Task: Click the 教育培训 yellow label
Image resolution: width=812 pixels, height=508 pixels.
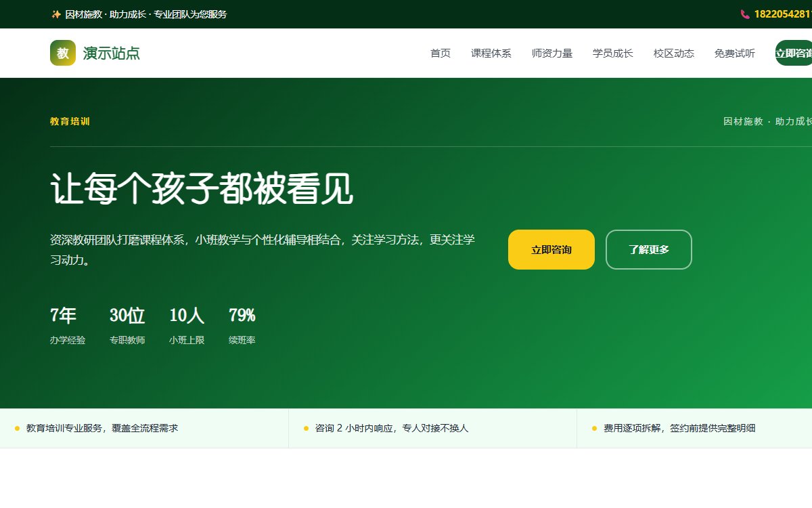Action: click(70, 122)
